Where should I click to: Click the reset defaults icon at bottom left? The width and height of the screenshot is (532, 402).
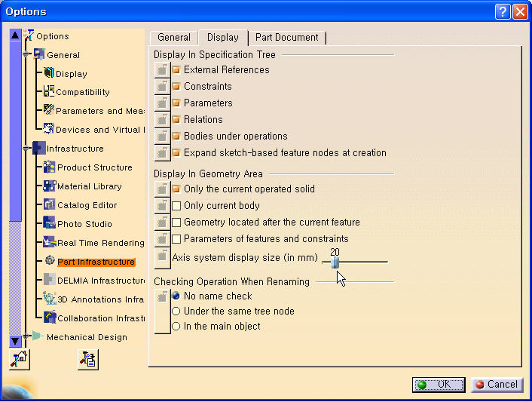(19, 360)
